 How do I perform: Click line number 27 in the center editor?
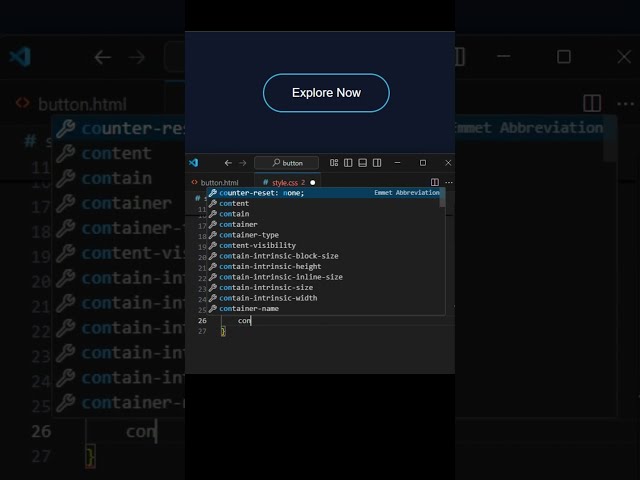point(202,331)
